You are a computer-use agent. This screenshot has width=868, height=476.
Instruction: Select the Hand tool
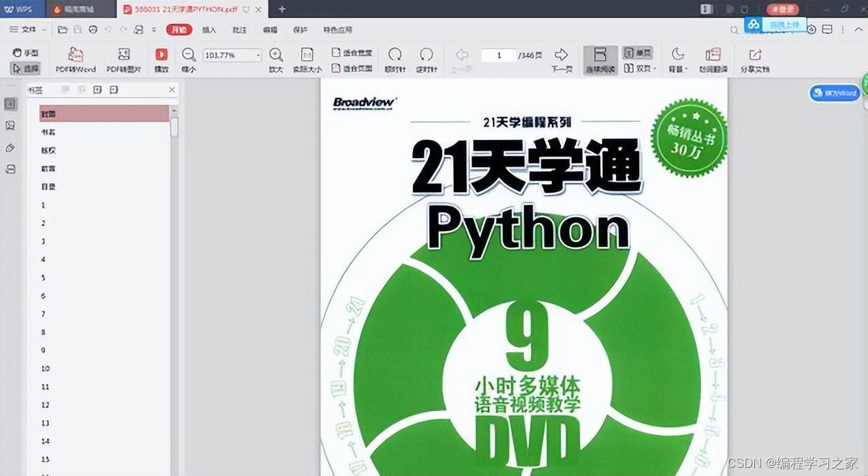click(x=26, y=53)
